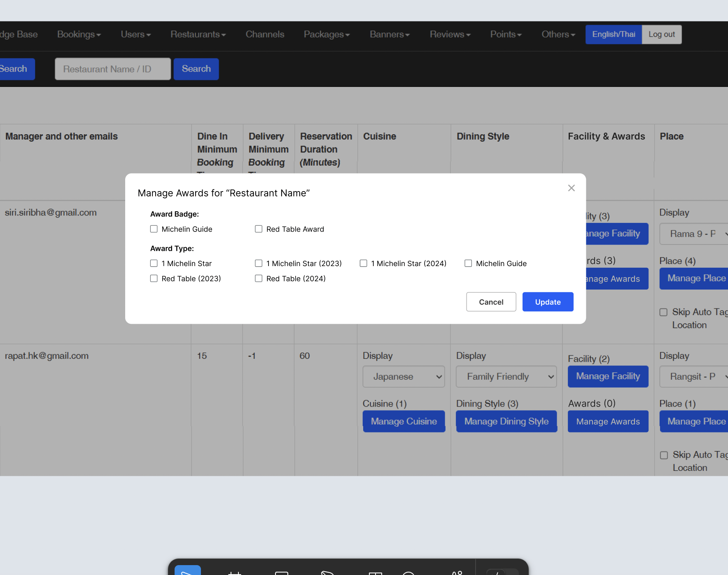Go to Channels in the navigation bar
This screenshot has width=728, height=575.
coord(265,35)
